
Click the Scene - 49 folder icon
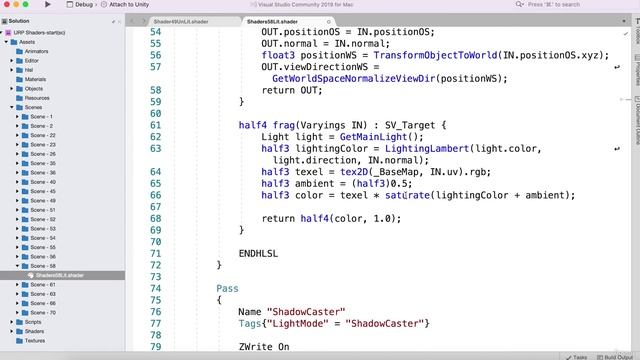[x=25, y=201]
